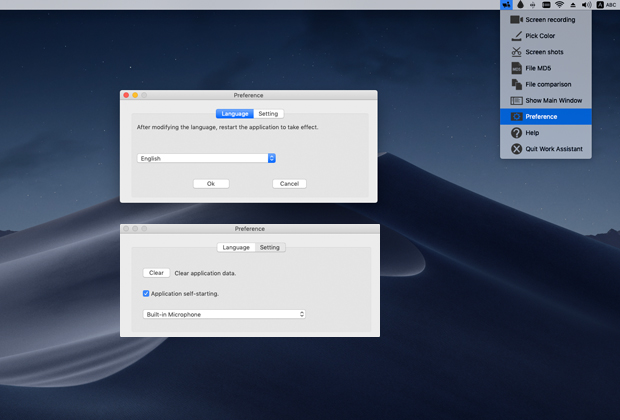Click the Show Main Window icon

click(x=516, y=100)
